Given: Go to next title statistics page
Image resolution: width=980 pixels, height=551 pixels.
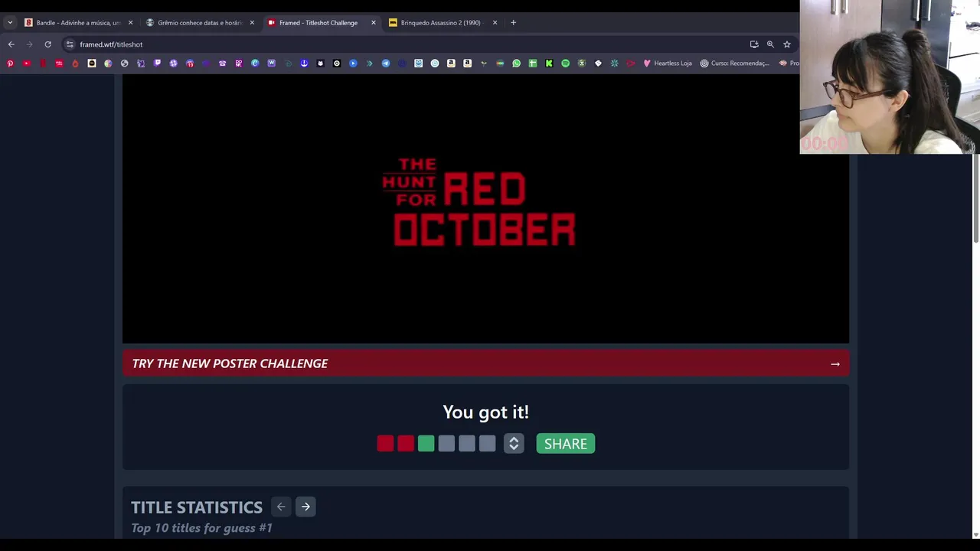Looking at the screenshot, I should point(305,507).
